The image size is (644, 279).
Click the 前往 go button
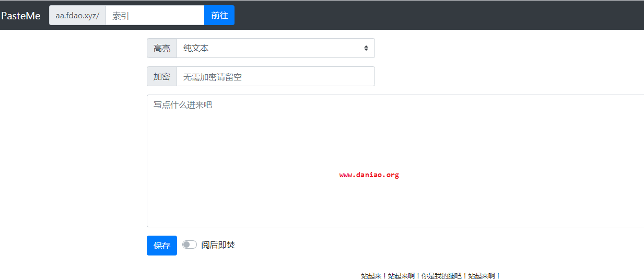pos(219,15)
